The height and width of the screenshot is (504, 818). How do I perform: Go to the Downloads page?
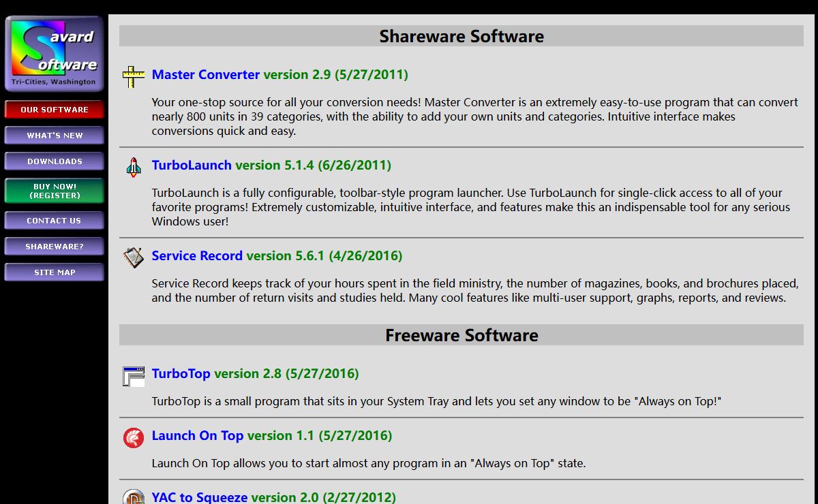tap(55, 161)
